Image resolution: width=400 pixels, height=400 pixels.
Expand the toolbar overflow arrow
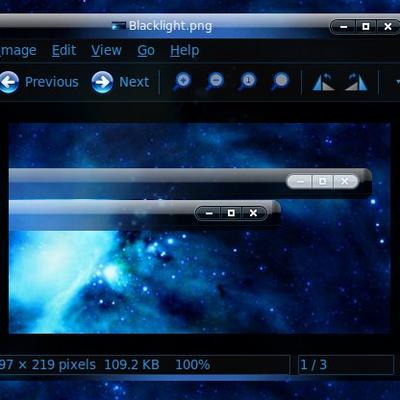[x=397, y=82]
